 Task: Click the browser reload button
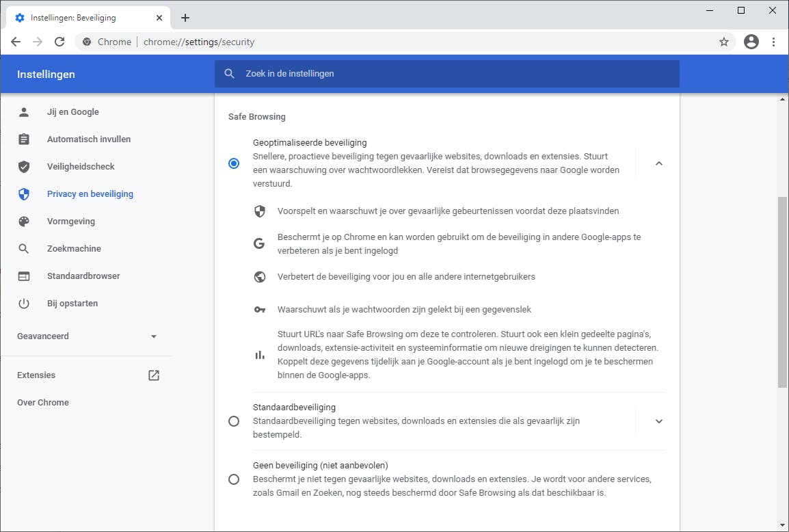tap(59, 42)
